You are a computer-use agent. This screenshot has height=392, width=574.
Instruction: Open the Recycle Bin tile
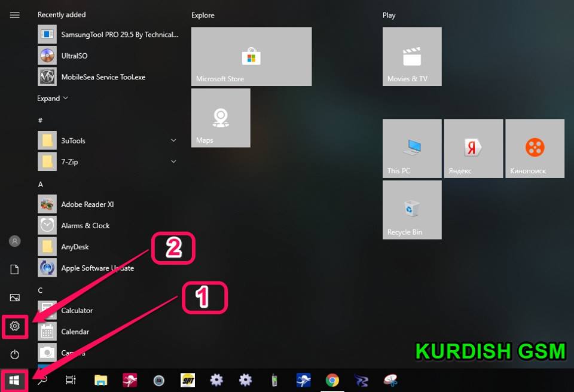411,210
